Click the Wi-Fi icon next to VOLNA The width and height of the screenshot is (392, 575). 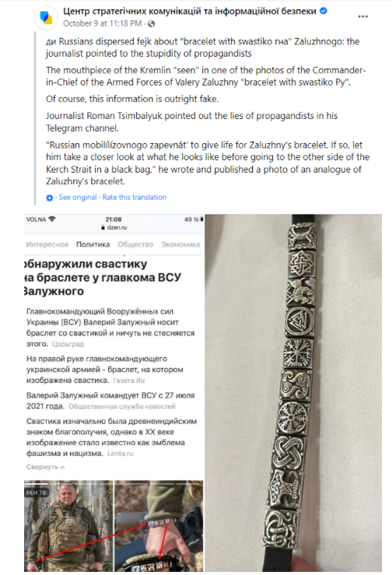pyautogui.click(x=51, y=219)
